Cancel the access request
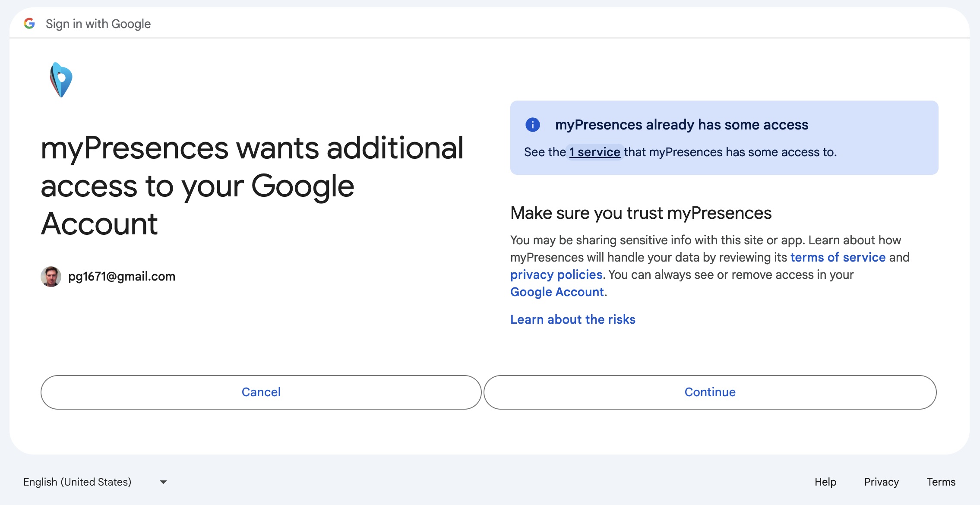 (x=261, y=392)
